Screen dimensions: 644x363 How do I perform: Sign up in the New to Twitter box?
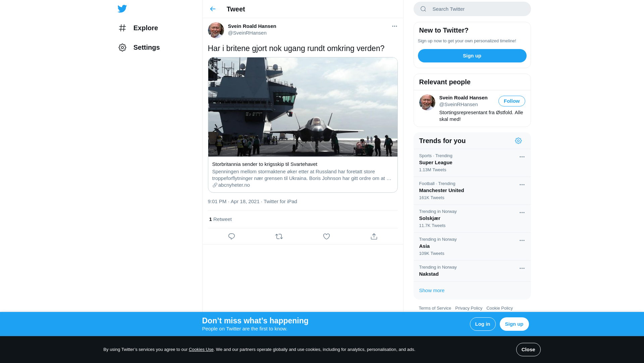tap(472, 56)
